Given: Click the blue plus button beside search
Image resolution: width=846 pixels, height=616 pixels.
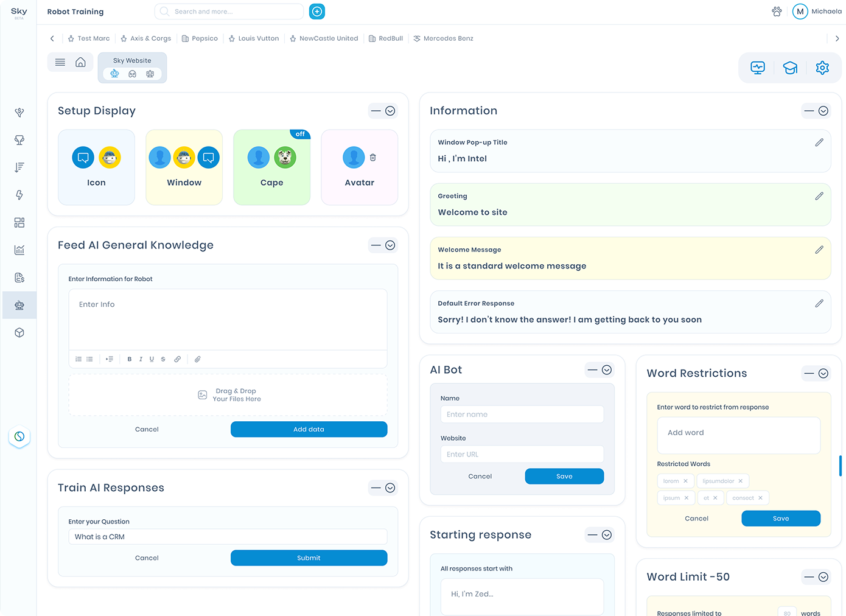Looking at the screenshot, I should point(317,12).
